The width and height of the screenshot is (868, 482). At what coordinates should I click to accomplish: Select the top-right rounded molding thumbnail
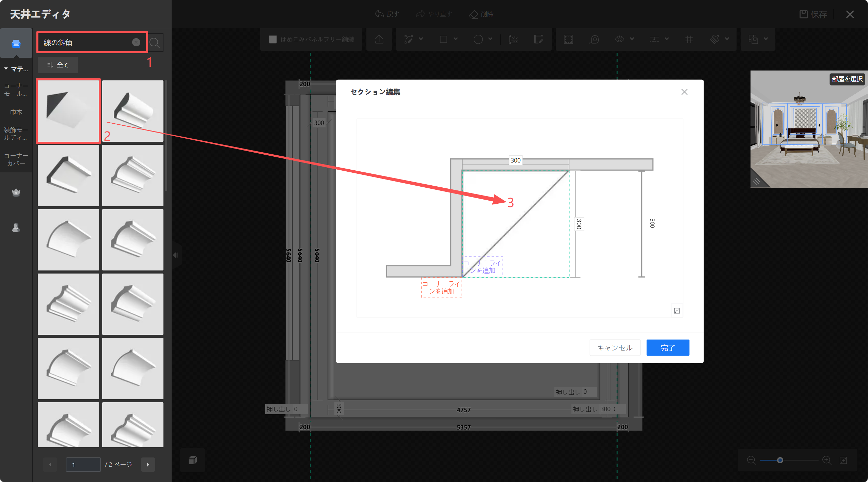(133, 111)
